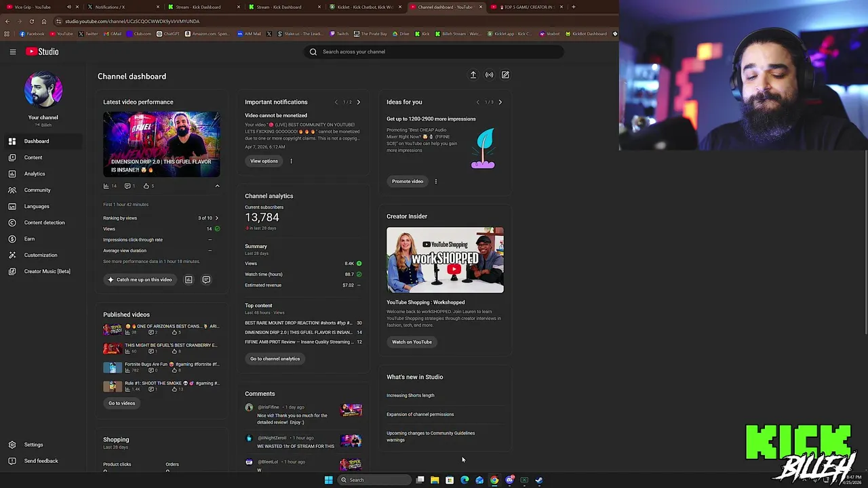The image size is (868, 488).
Task: Click the Settings gear icon in sidebar
Action: (x=12, y=445)
